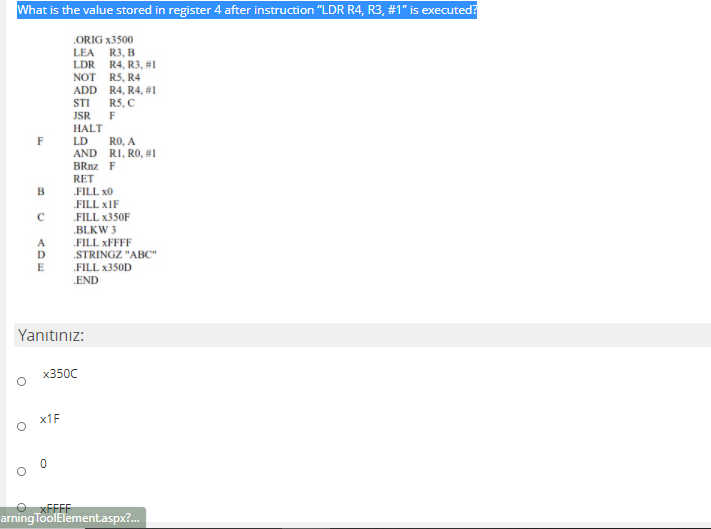Click the 'BRnz F' instruction line
This screenshot has width=711, height=529.
point(94,166)
